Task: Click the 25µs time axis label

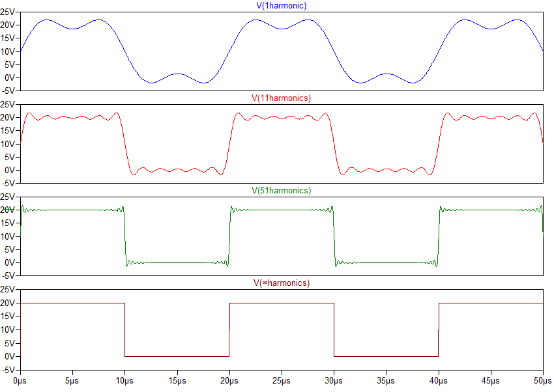Action: tap(281, 378)
